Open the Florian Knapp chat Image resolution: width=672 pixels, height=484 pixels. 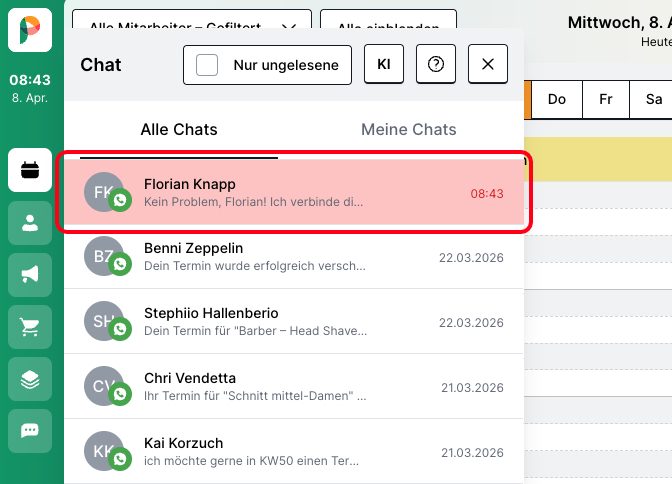(294, 192)
